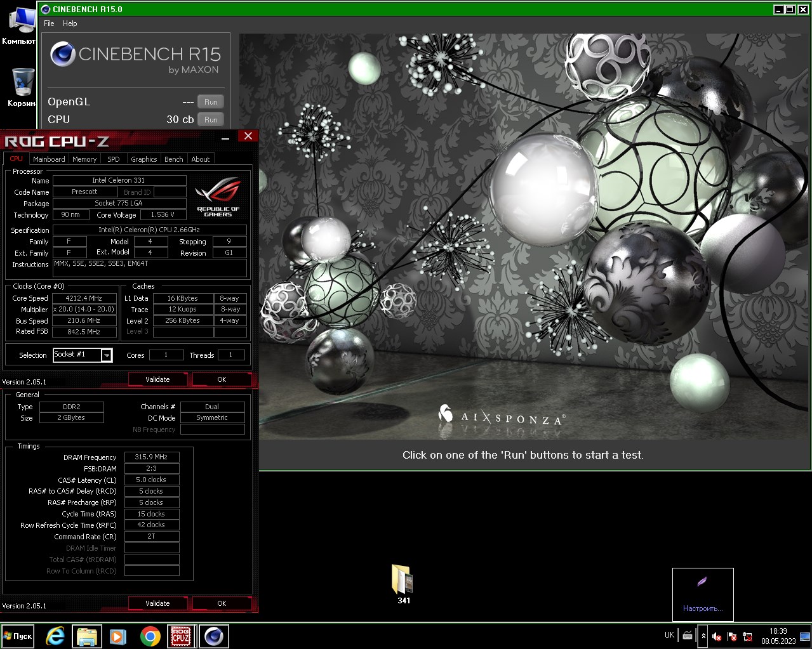Click the 210.6 MHz bus speed value
The height and width of the screenshot is (649, 812).
tap(84, 321)
